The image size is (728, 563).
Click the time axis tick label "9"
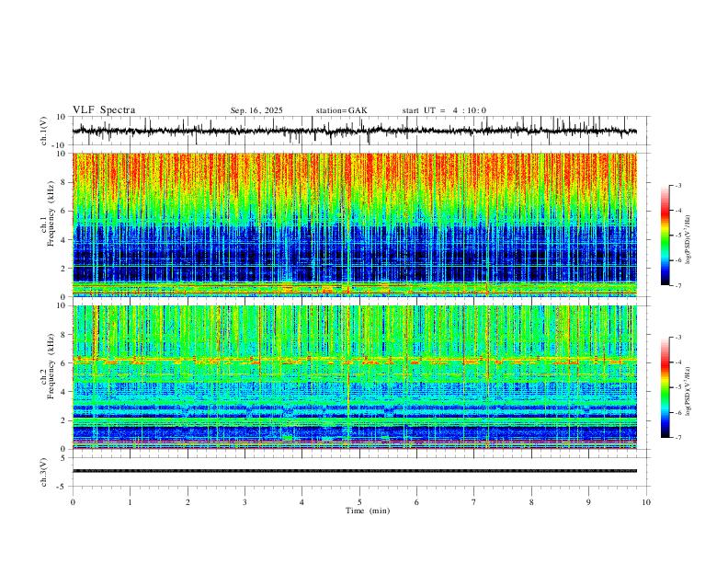pos(588,502)
